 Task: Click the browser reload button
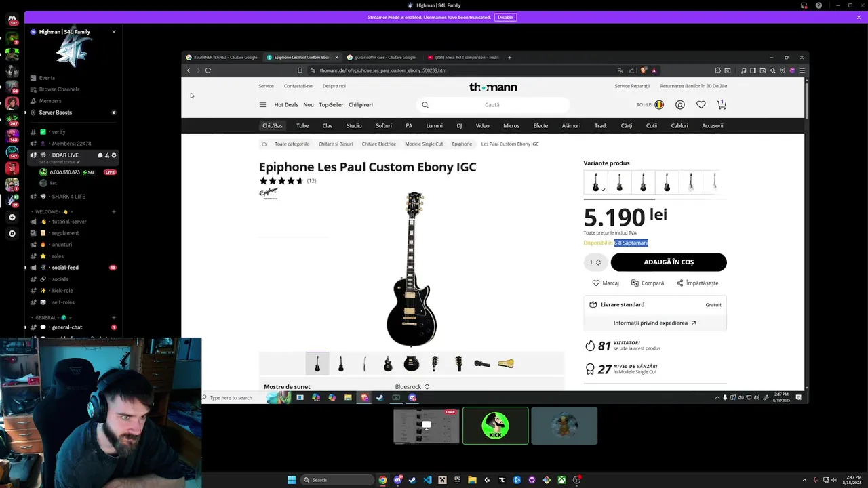coord(208,70)
